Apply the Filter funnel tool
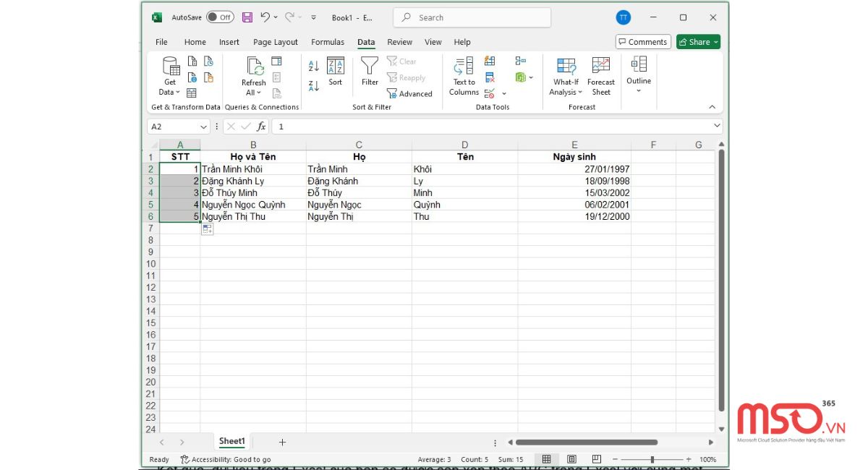This screenshot has width=868, height=470. (x=370, y=72)
